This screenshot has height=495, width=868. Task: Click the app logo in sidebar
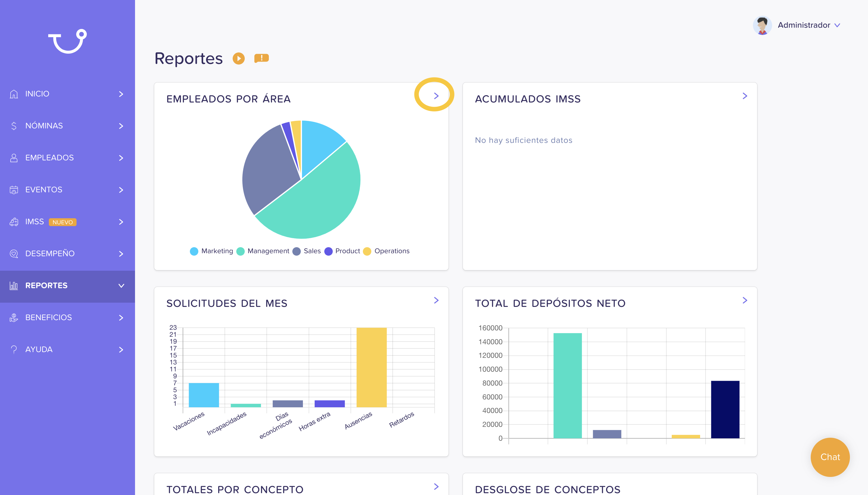67,41
